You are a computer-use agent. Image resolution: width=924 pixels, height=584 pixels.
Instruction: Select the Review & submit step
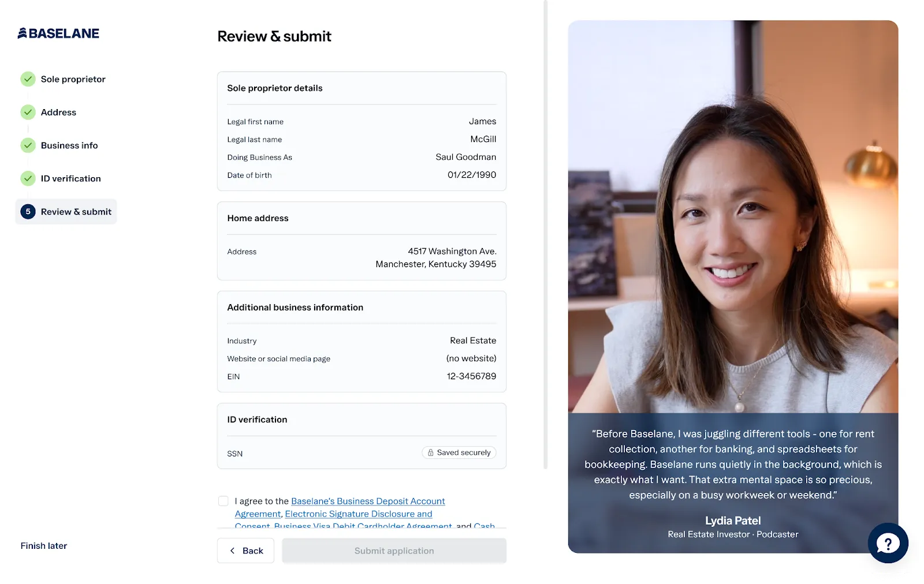point(66,212)
